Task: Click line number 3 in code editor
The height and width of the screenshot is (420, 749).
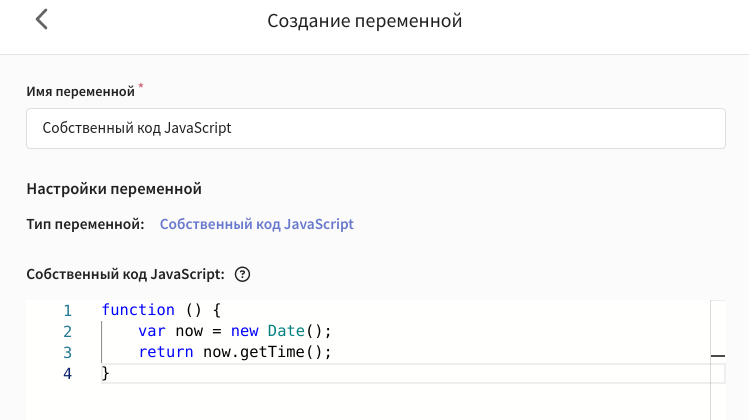Action: [67, 353]
